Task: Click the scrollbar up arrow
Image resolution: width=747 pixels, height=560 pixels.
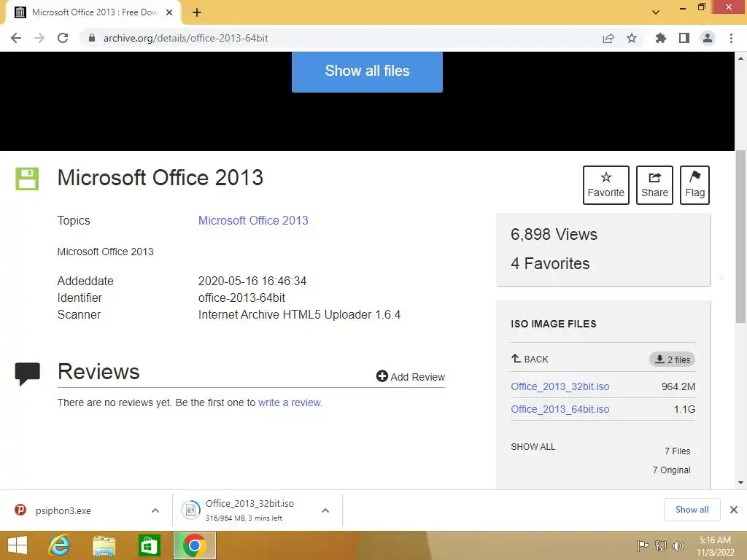Action: click(740, 58)
